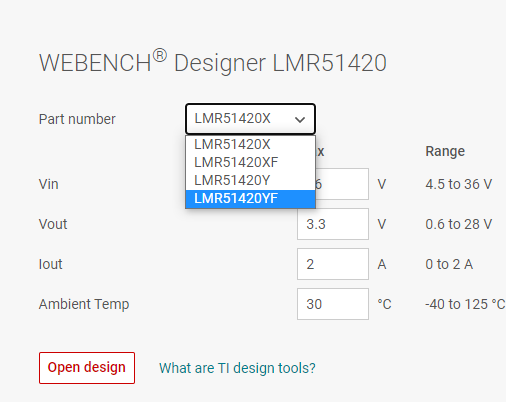Click the Iout input containing 2
Viewport: 506px width, 402px height.
point(333,264)
